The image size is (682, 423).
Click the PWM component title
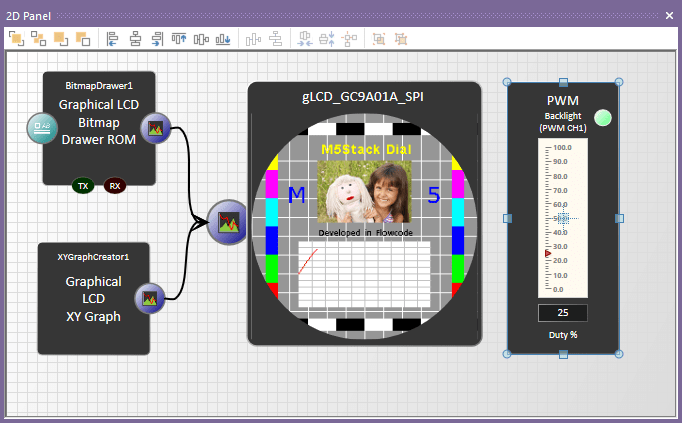563,101
